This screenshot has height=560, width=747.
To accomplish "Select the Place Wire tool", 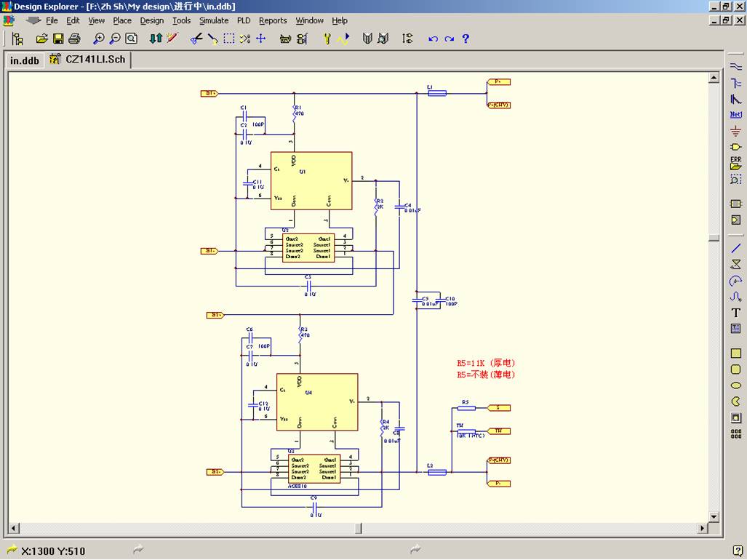I will (736, 67).
